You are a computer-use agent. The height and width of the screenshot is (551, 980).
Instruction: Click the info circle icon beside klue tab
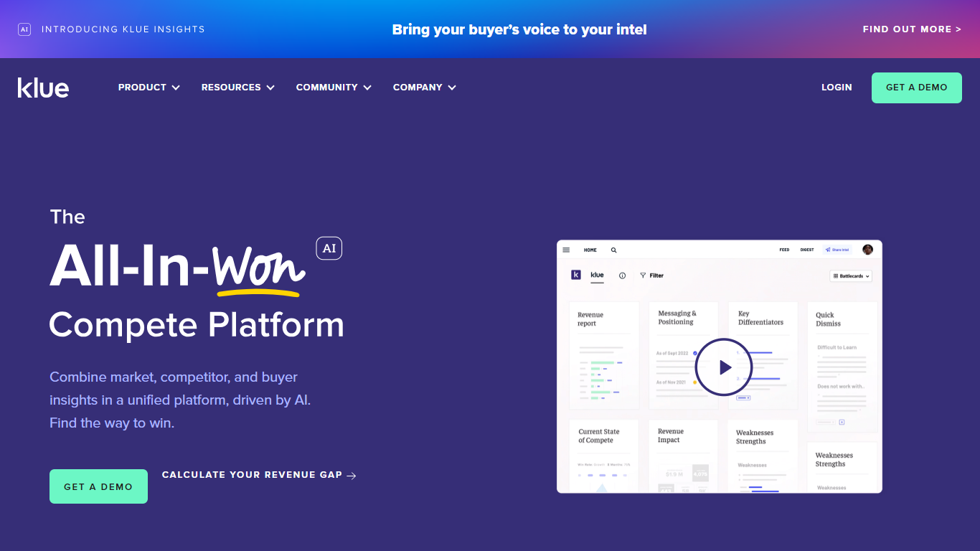pyautogui.click(x=622, y=275)
